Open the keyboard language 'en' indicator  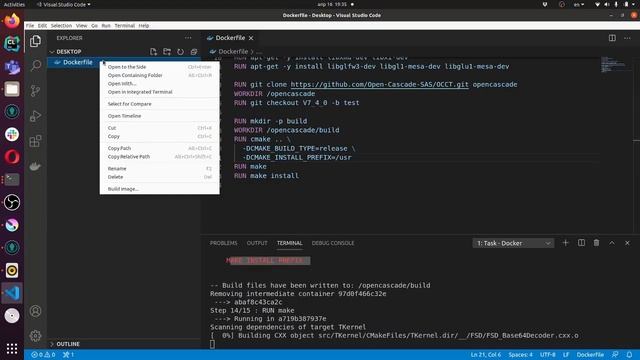coord(579,4)
